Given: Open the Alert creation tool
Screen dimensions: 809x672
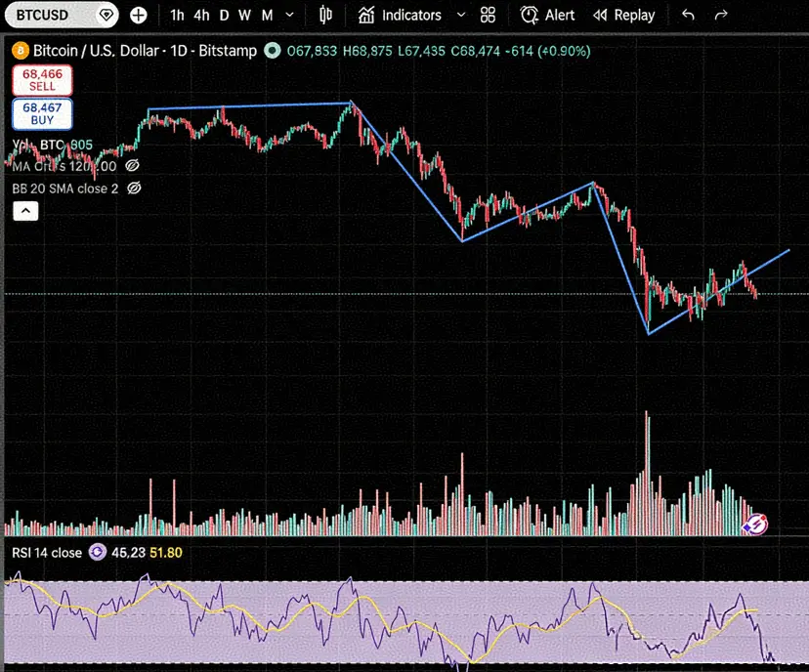Looking at the screenshot, I should coord(548,16).
